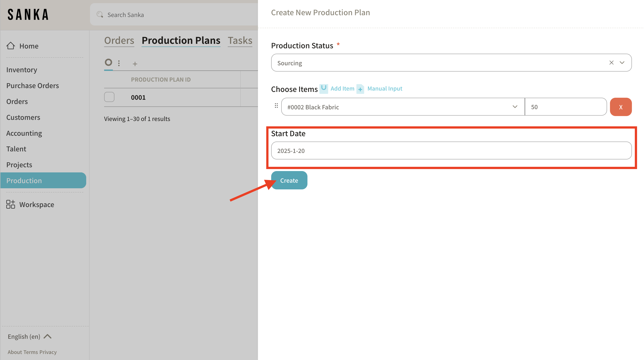
Task: Click the search magnifier icon
Action: coord(100,15)
